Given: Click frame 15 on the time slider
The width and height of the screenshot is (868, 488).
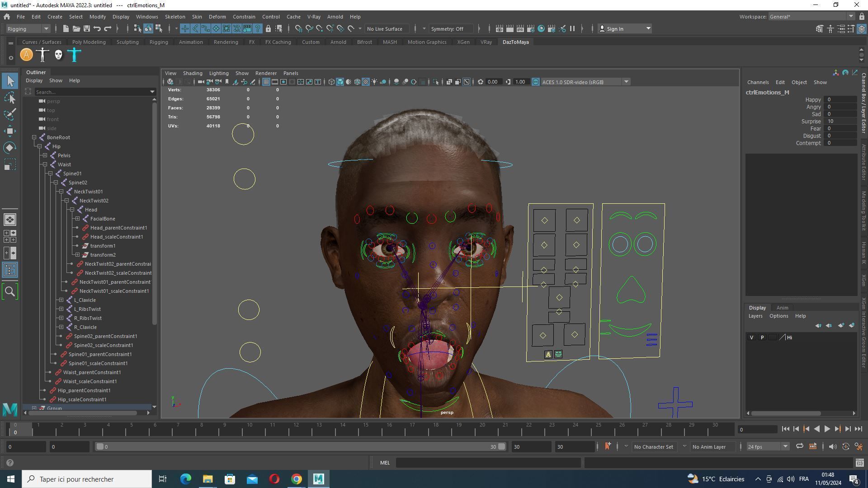Looking at the screenshot, I should tap(366, 429).
